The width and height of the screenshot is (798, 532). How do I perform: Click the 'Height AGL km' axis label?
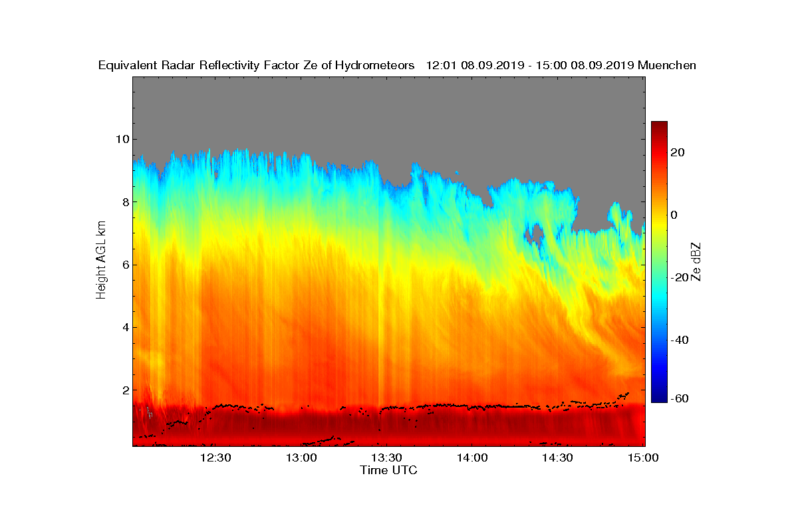point(101,261)
